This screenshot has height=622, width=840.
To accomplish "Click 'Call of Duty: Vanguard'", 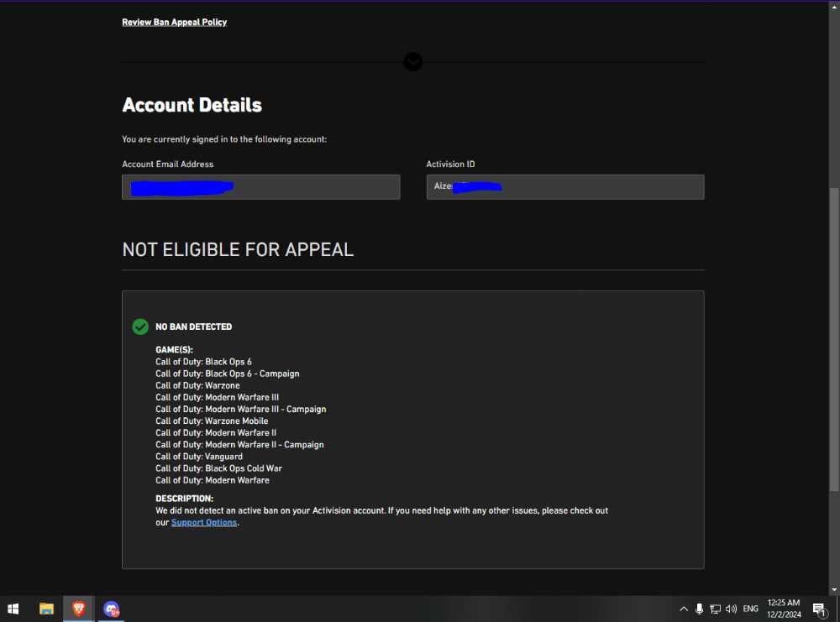I will [x=199, y=457].
